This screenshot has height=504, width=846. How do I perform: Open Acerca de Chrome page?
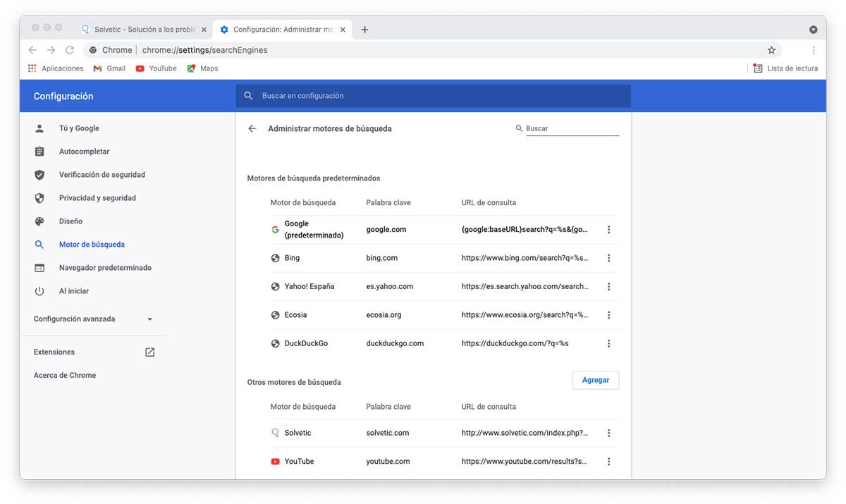[x=65, y=376]
